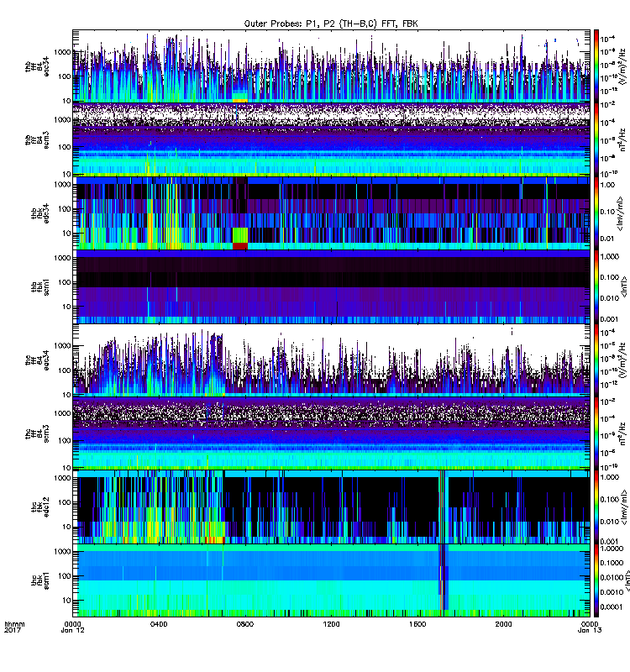Click the thb fbk edc34 spectrogram panel
This screenshot has height=672, width=630.
pos(331,213)
